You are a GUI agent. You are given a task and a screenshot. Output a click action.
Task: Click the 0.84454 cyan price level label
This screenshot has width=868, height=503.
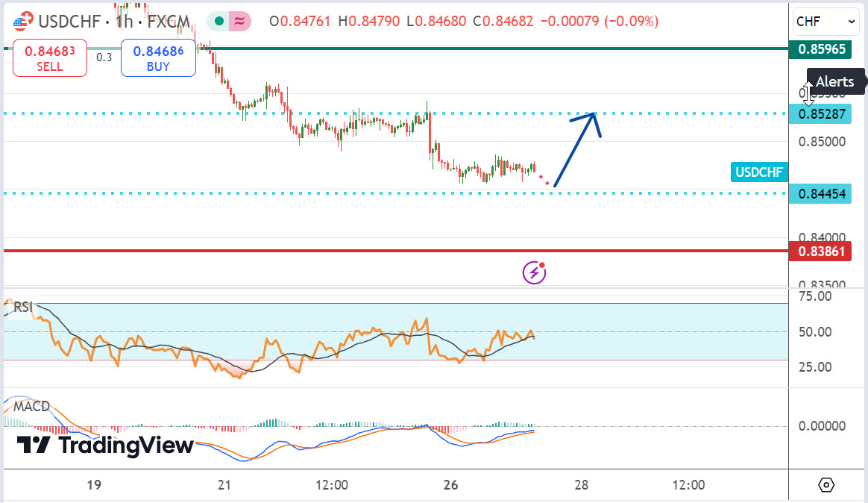click(x=822, y=194)
